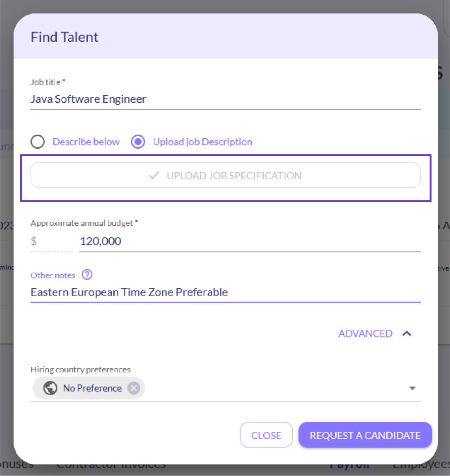
Task: Remove No Preference using its X icon
Action: coord(133,388)
